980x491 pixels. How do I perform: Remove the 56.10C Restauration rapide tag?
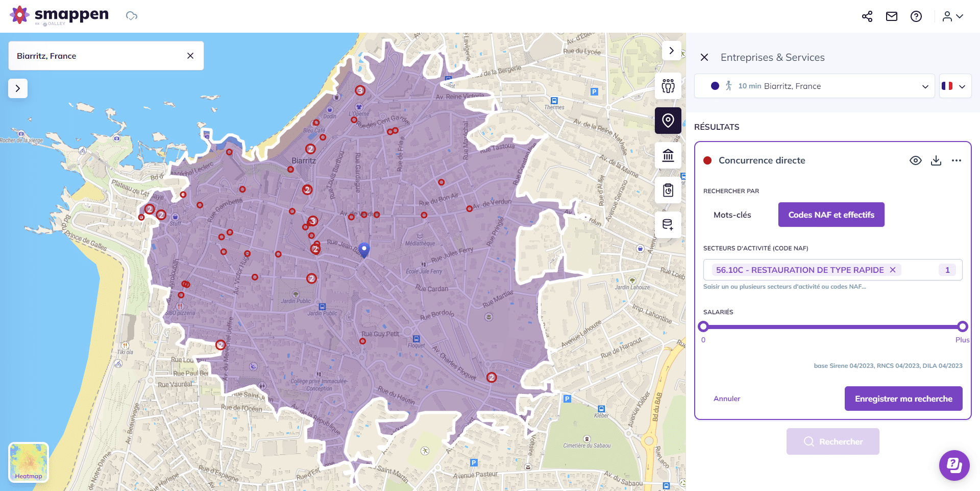coord(893,270)
